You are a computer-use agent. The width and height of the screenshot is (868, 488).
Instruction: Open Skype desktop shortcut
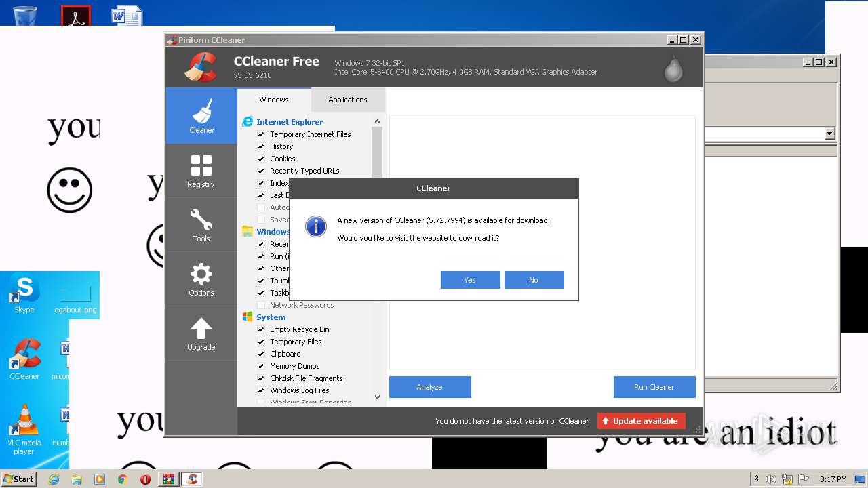pyautogui.click(x=24, y=295)
